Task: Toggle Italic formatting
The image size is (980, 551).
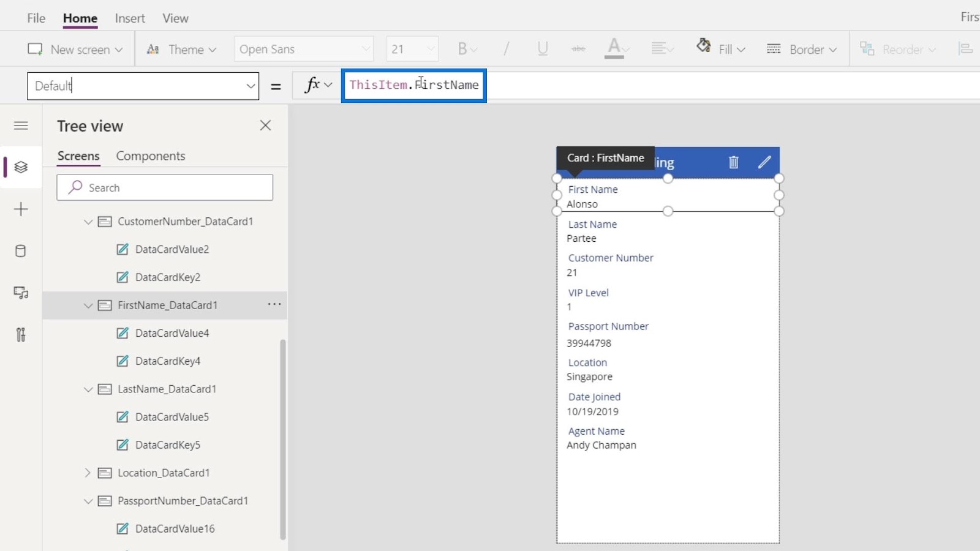Action: [506, 49]
